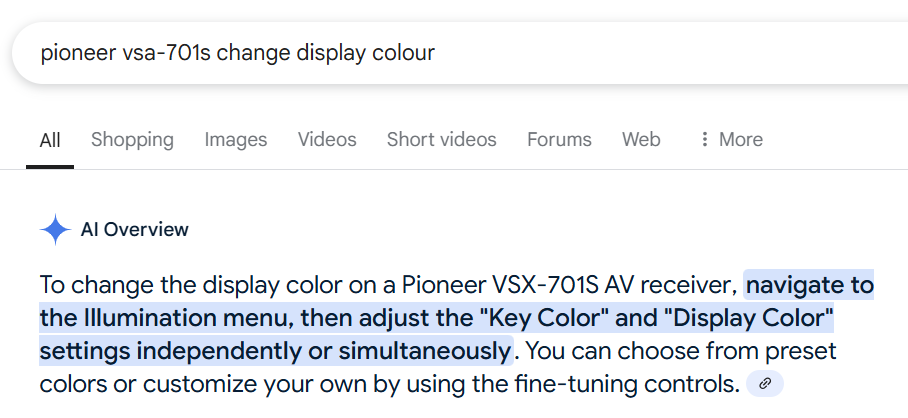This screenshot has height=418, width=908.
Task: Click the three-dot icon beside More
Action: click(704, 139)
